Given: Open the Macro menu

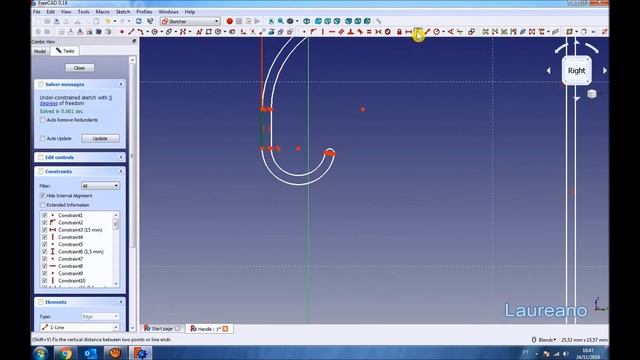Looking at the screenshot, I should [102, 12].
